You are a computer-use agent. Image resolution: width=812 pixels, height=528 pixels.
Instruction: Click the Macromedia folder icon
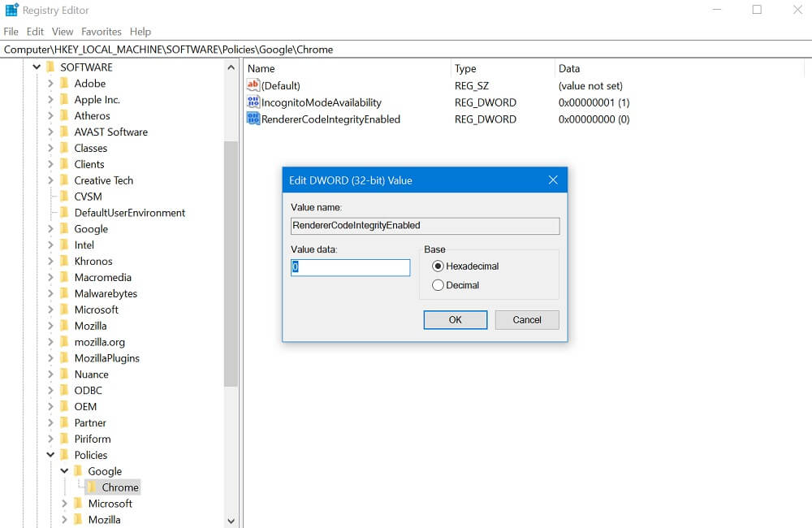65,277
